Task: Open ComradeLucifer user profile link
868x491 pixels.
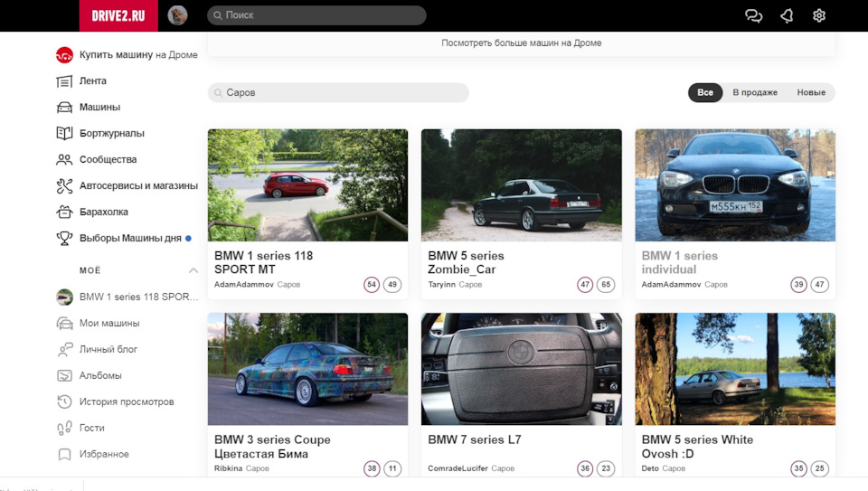Action: pos(458,468)
